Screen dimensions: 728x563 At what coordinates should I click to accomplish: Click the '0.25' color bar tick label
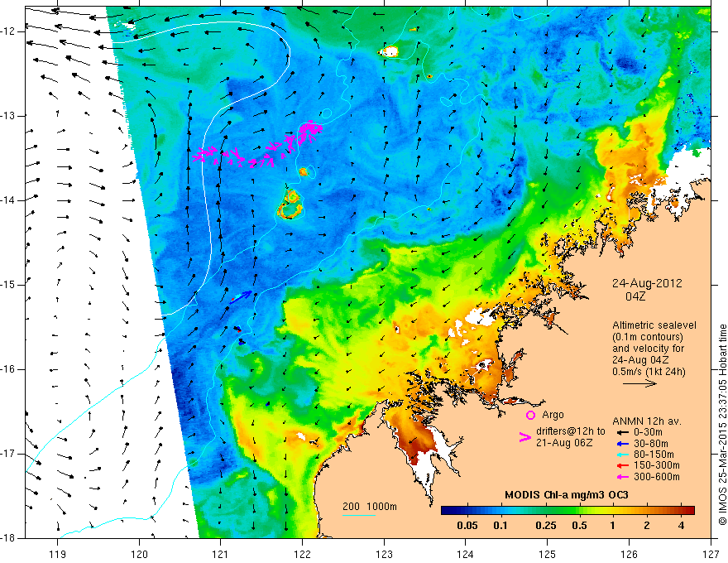point(545,526)
